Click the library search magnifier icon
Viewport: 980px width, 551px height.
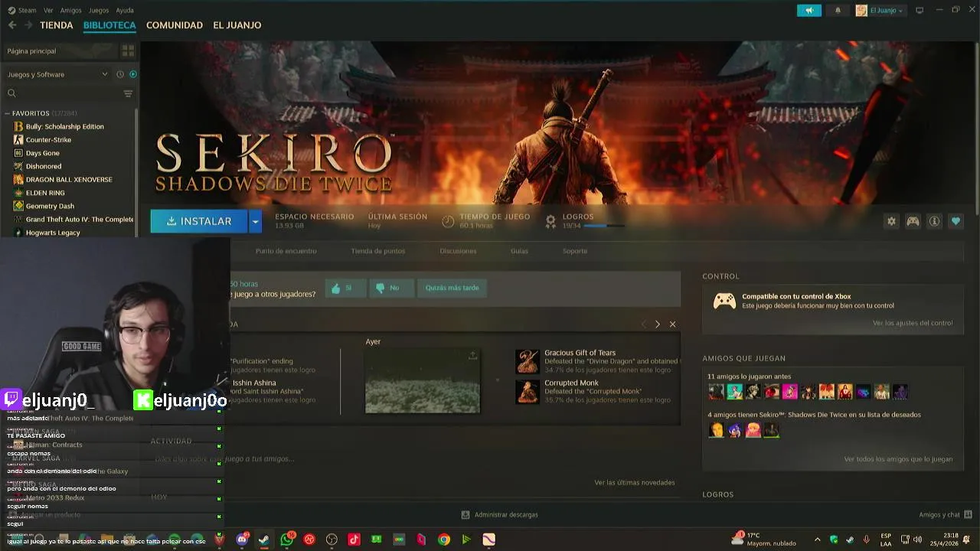(x=11, y=93)
